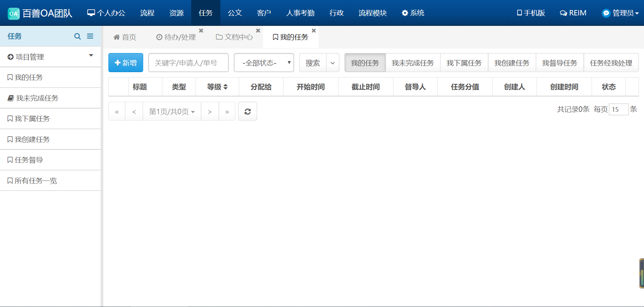The image size is (644, 307).
Task: Open the 系统 gear settings menu
Action: tap(413, 13)
